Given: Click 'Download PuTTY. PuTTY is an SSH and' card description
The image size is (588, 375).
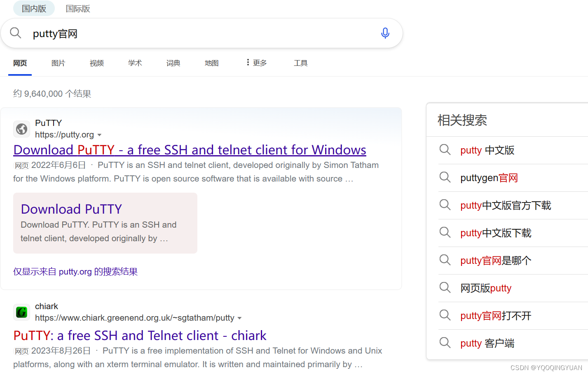Looking at the screenshot, I should point(98,225).
